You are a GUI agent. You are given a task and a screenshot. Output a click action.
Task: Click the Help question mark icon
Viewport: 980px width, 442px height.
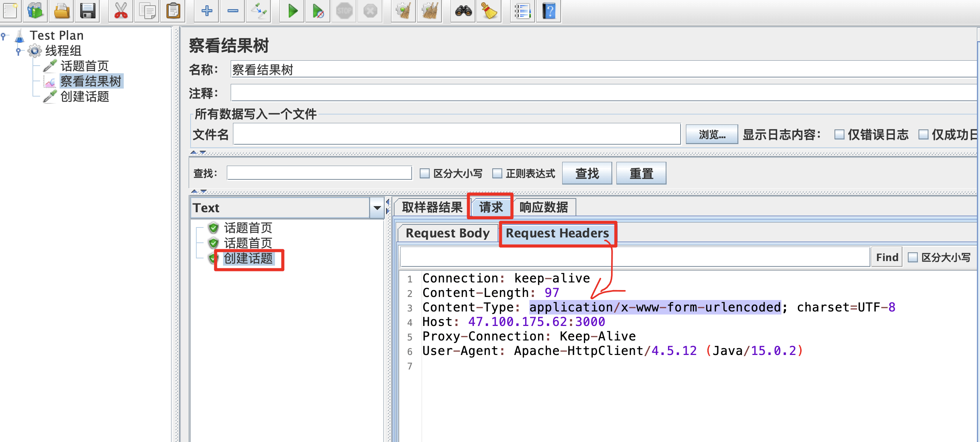[549, 11]
